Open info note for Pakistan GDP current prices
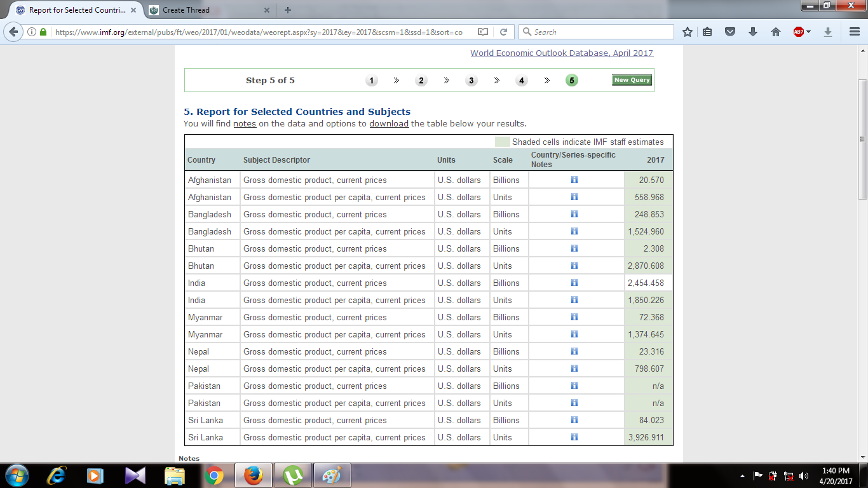This screenshot has height=488, width=868. pos(574,386)
